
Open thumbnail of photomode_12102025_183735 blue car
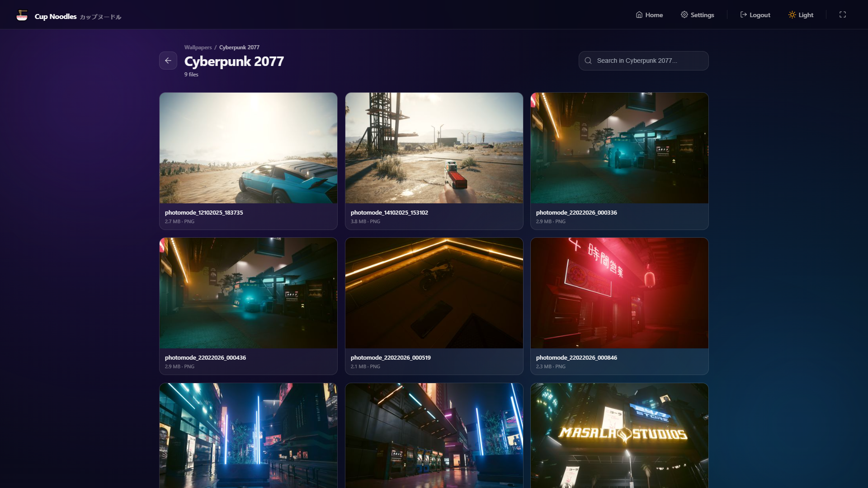[248, 148]
